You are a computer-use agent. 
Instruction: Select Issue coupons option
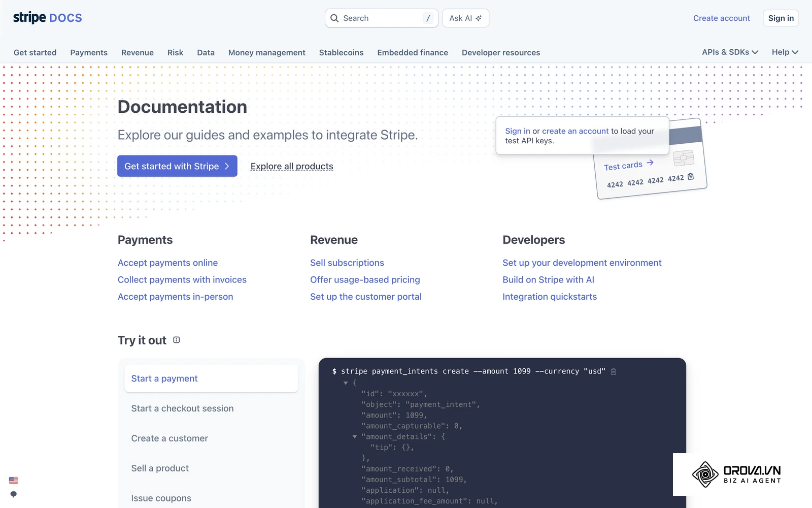click(211, 498)
